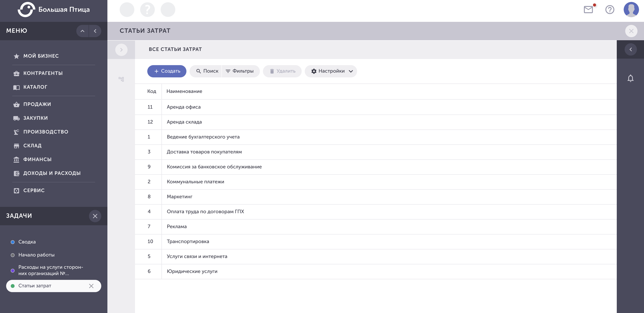Screen dimensions: 644x313
Task: Click the briefcase icon for Контрагенты
Action: [16, 73]
